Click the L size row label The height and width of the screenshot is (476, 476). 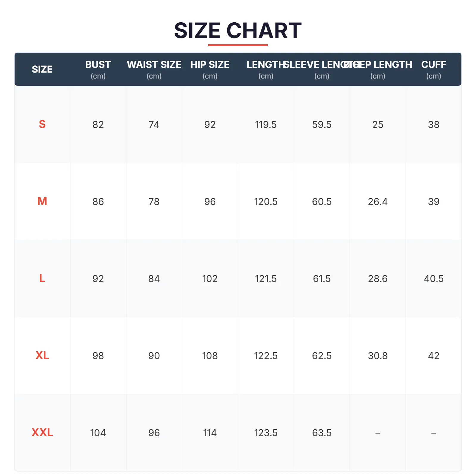pyautogui.click(x=42, y=278)
